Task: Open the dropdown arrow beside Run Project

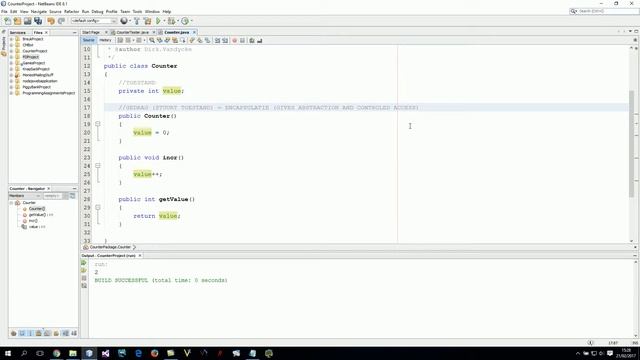Action: point(164,21)
